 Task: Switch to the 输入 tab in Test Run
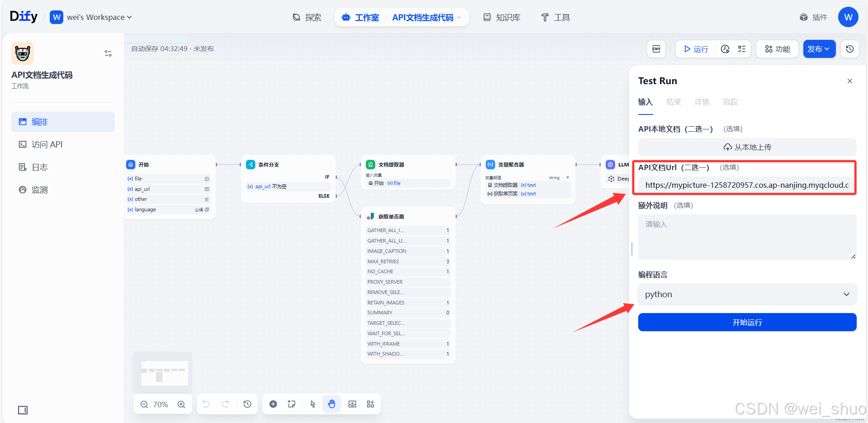click(x=645, y=102)
